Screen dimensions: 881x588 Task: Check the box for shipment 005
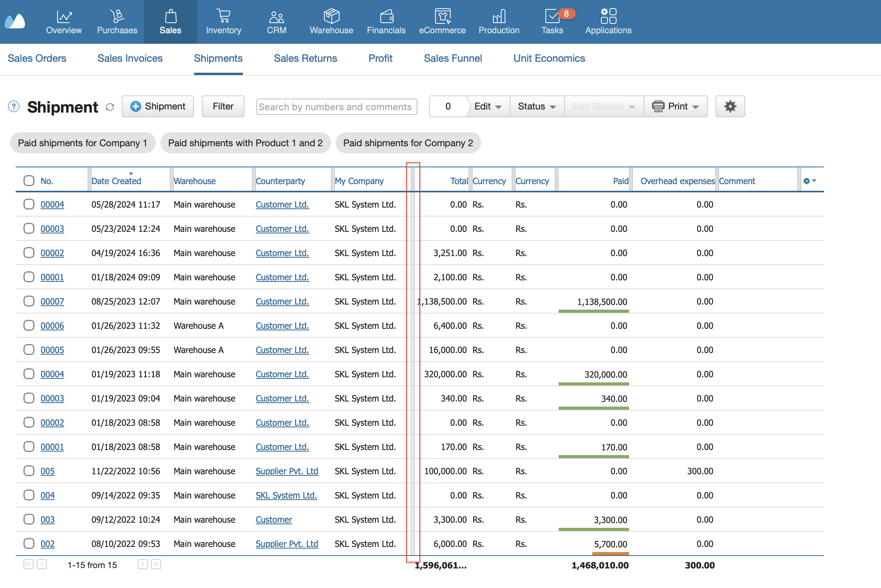pos(29,471)
